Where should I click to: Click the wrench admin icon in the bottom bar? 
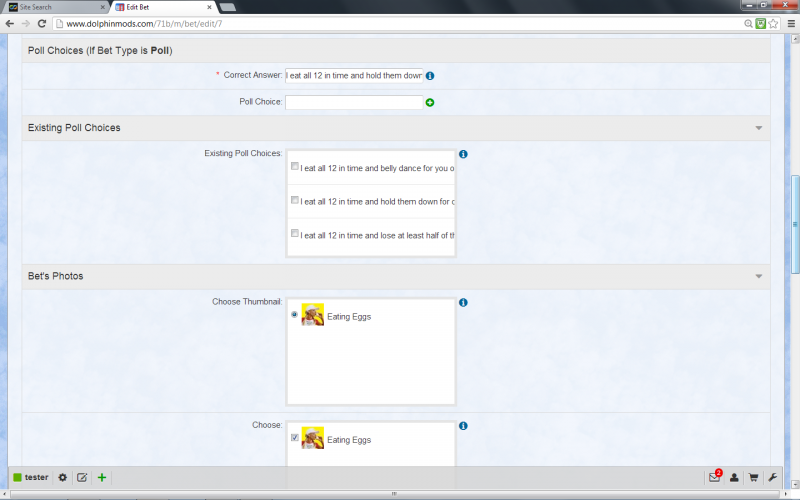772,478
